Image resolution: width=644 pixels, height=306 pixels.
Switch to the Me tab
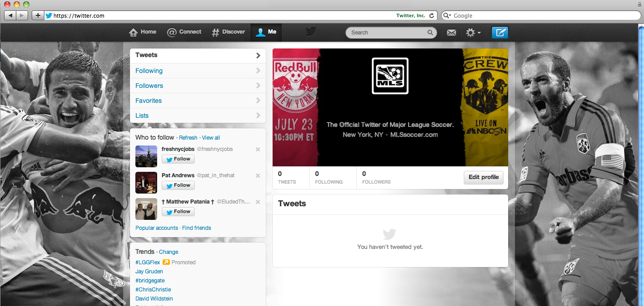coord(266,32)
